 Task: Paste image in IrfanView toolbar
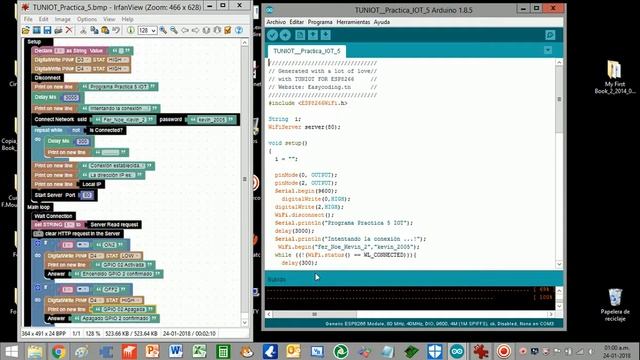[x=105, y=30]
